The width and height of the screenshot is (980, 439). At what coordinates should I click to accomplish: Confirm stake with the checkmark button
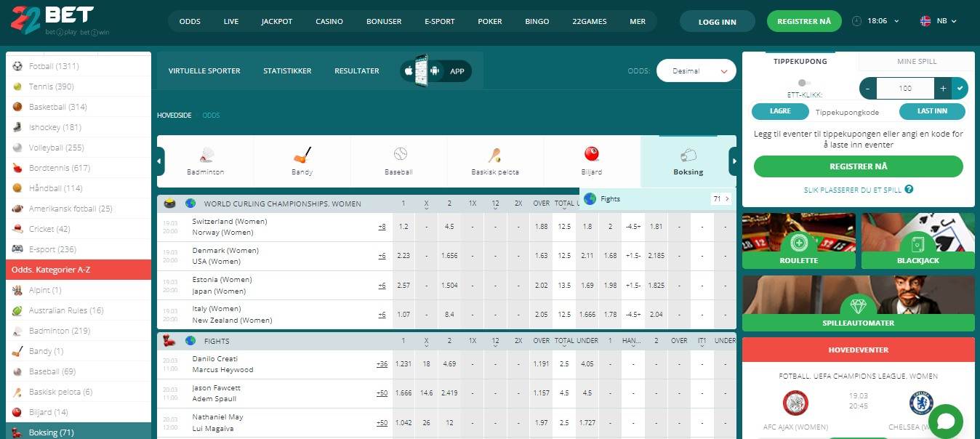point(960,88)
